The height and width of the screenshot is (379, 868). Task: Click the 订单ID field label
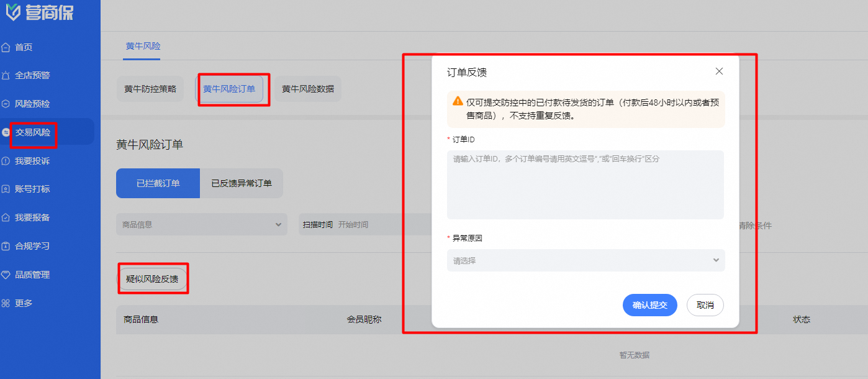463,139
